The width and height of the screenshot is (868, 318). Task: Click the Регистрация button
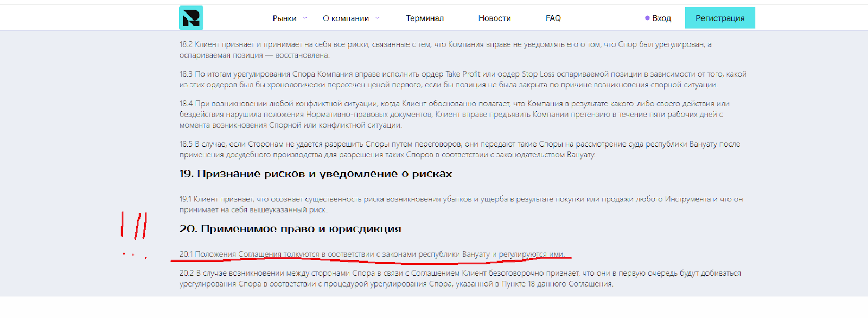[720, 18]
